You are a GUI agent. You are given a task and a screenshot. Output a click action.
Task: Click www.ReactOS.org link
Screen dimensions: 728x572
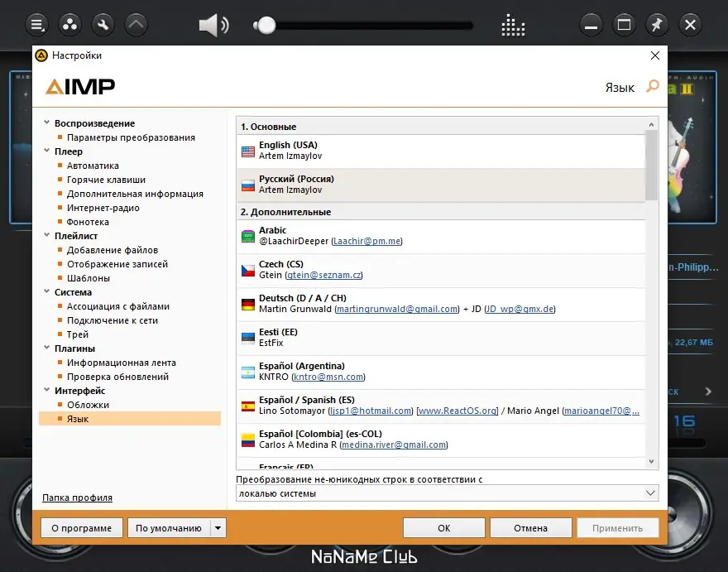point(457,411)
